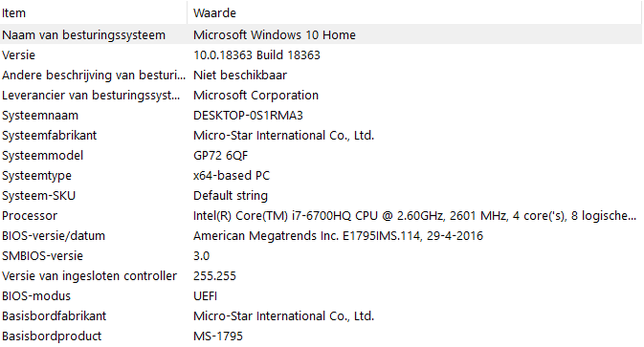This screenshot has height=347, width=644.
Task: Select the Waarde column header
Action: pyautogui.click(x=415, y=12)
